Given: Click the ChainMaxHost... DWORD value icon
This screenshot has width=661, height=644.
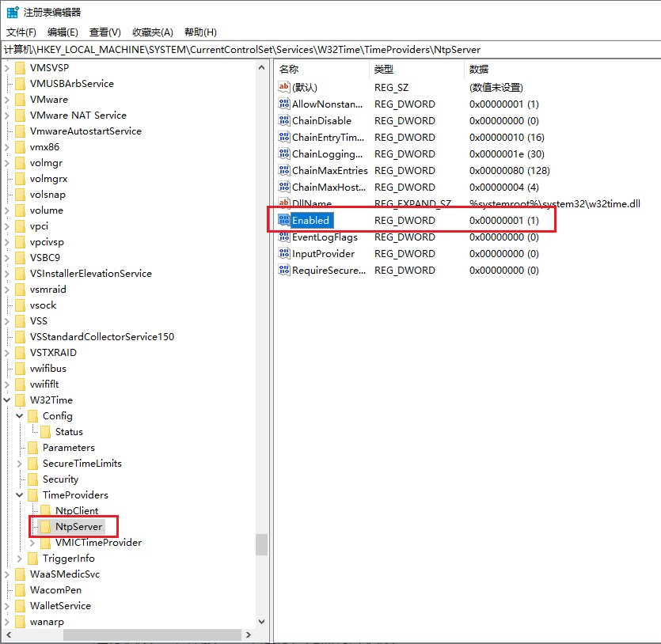Looking at the screenshot, I should [284, 187].
